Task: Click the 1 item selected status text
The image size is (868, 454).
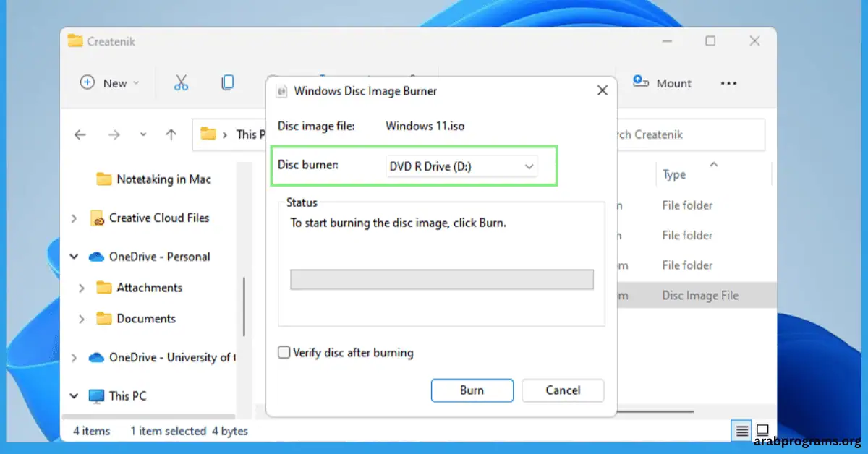Action: 169,431
